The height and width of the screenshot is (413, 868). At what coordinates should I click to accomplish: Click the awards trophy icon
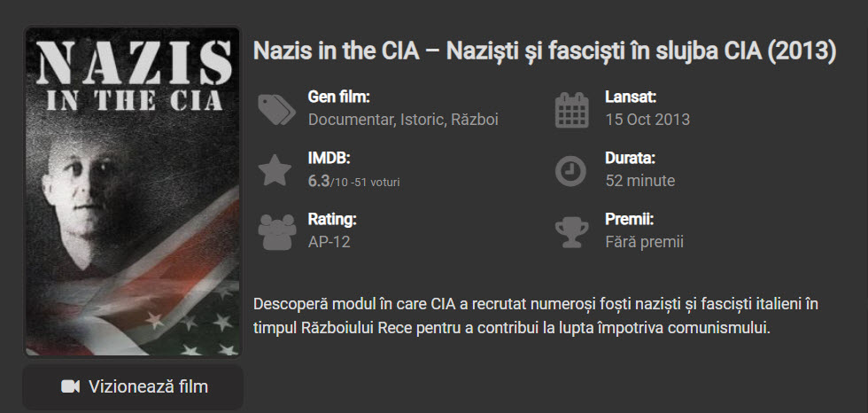click(571, 230)
